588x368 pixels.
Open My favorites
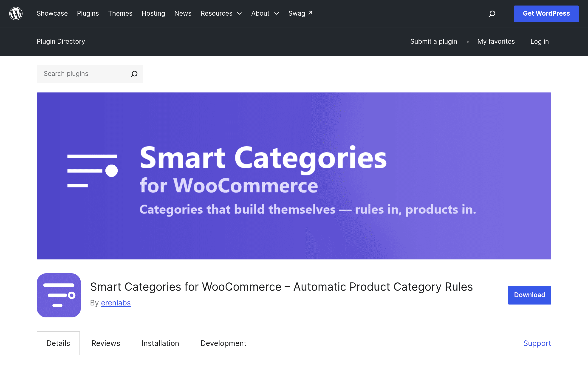pyautogui.click(x=496, y=41)
